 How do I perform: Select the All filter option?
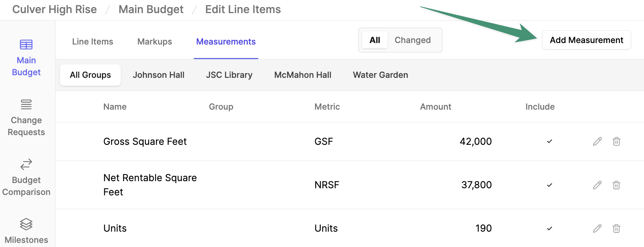pyautogui.click(x=374, y=40)
